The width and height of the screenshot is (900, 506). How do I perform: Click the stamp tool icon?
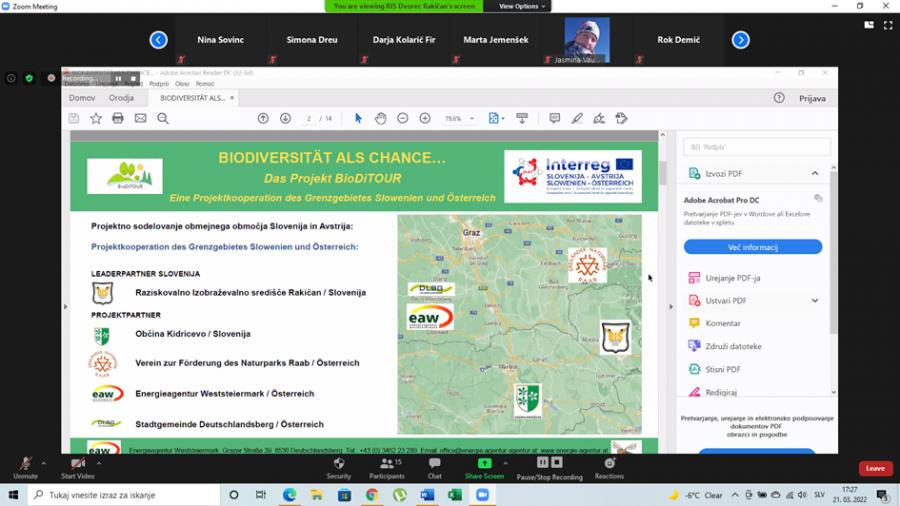pyautogui.click(x=621, y=118)
